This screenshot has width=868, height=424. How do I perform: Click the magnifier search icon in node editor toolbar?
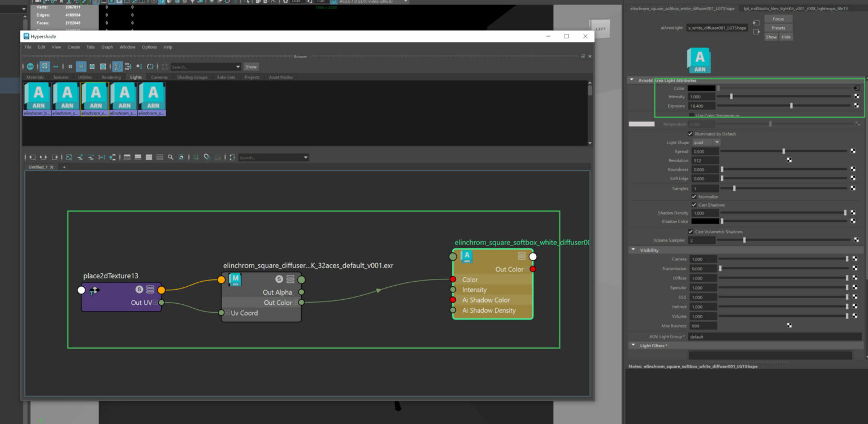point(170,158)
